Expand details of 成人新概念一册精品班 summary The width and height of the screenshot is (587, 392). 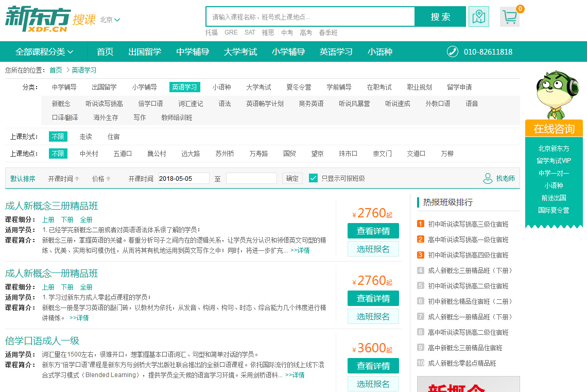(79, 318)
